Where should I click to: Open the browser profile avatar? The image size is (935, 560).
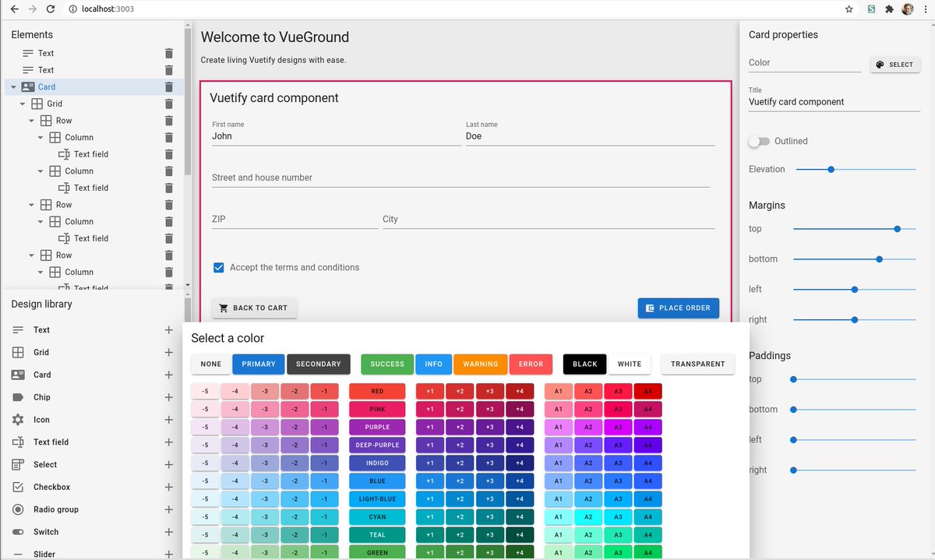coord(908,9)
